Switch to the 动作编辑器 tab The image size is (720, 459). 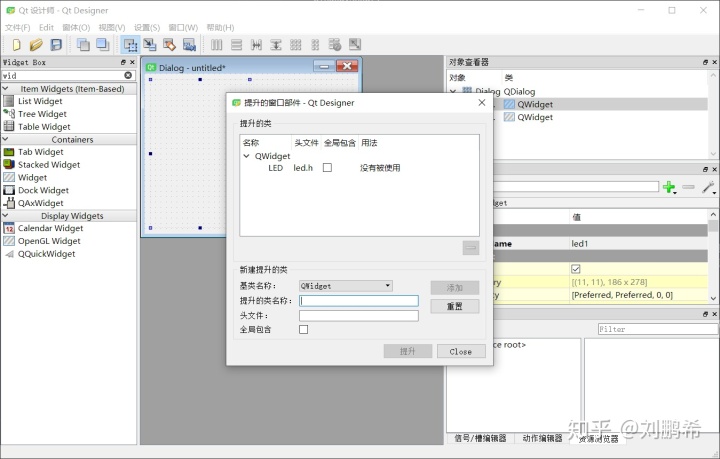point(542,438)
